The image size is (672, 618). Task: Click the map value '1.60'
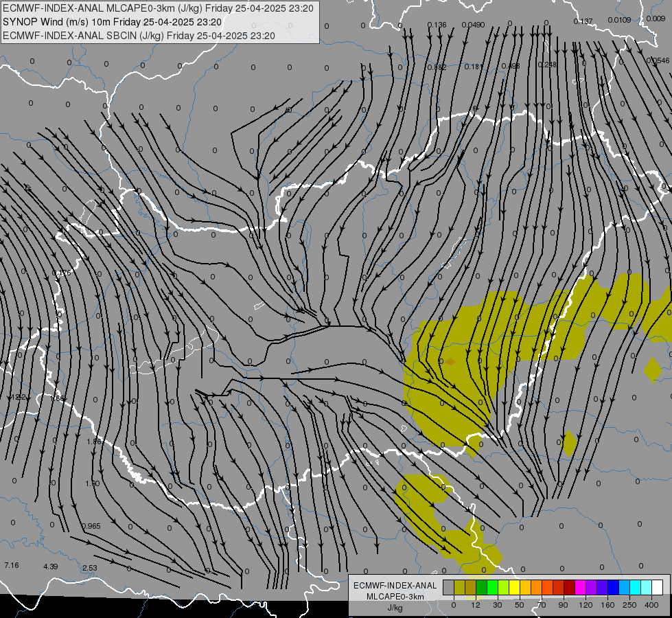pos(92,483)
